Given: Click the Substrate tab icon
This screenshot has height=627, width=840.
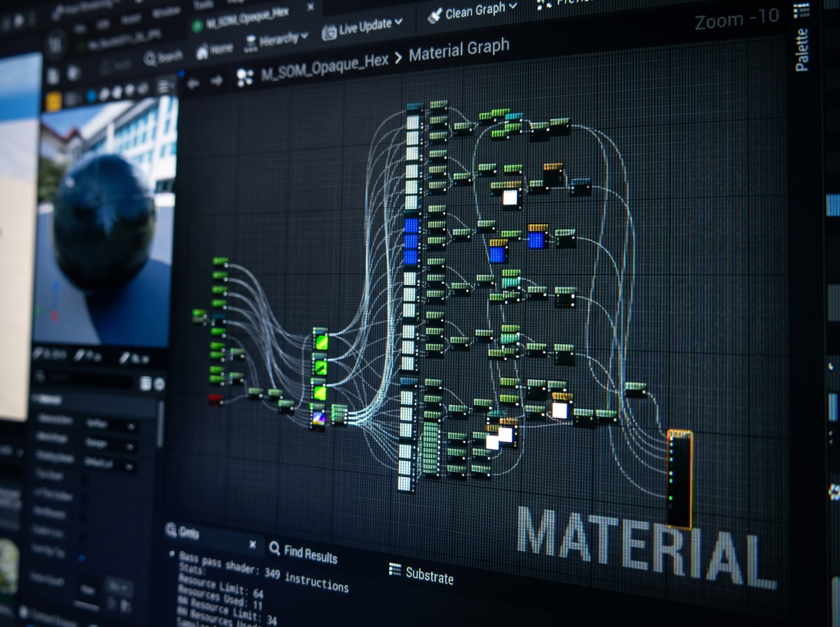Looking at the screenshot, I should click(x=395, y=569).
